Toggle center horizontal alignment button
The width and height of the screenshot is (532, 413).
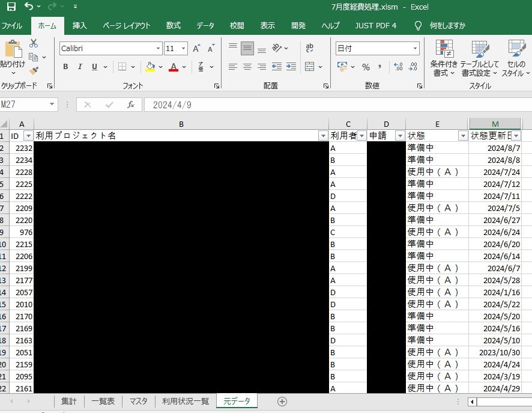click(x=247, y=67)
